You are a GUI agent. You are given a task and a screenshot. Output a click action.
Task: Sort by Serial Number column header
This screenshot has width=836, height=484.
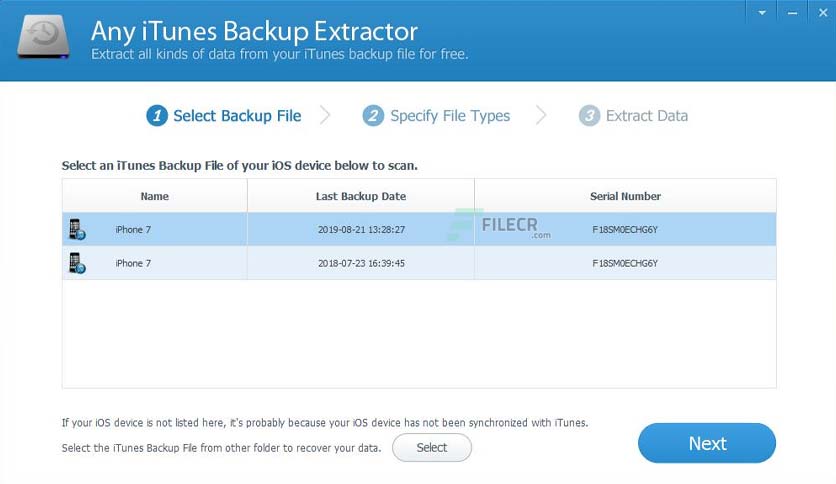coord(625,196)
